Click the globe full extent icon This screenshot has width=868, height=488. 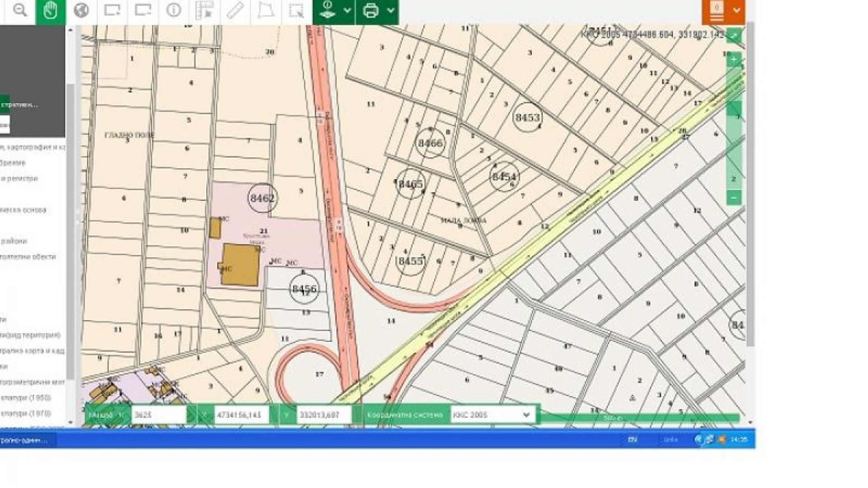click(81, 10)
